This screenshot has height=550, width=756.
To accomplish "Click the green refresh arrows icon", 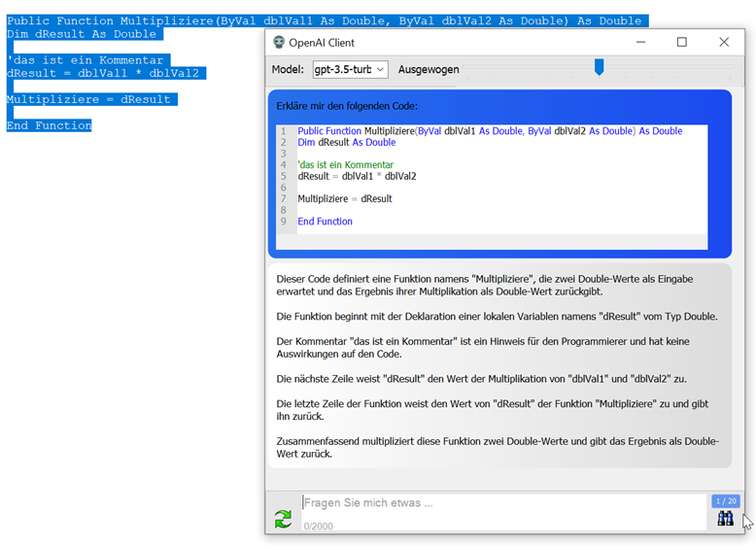I will point(283,519).
